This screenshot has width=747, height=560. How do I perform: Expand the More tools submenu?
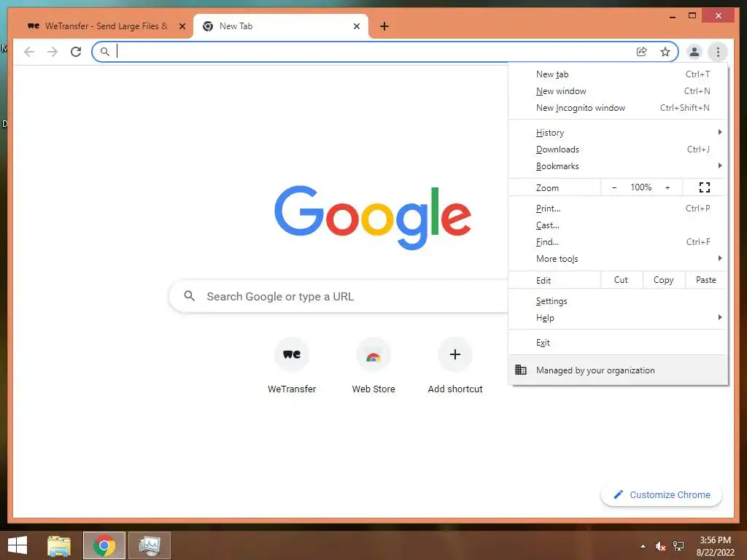618,259
